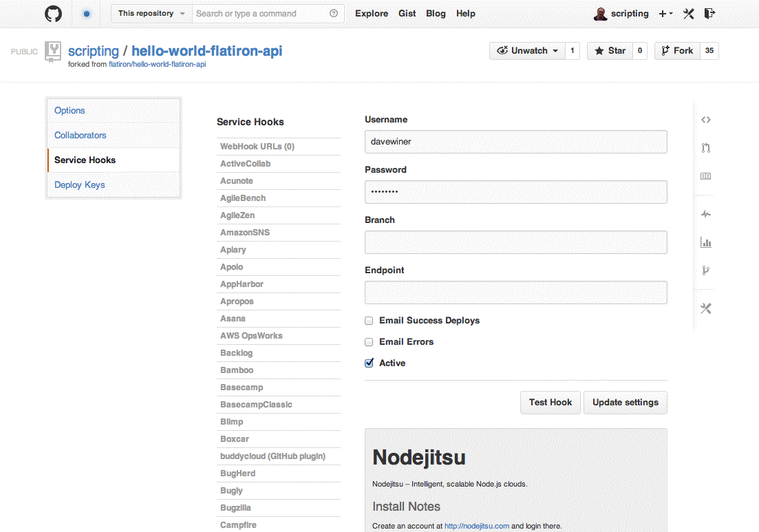Select BasecampClassic service hook
759x532 pixels.
pyautogui.click(x=279, y=405)
